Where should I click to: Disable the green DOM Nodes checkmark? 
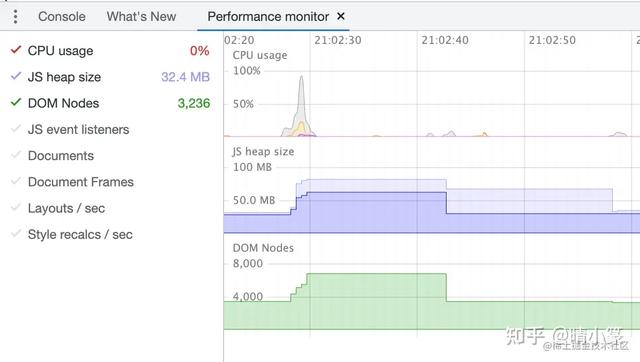pos(16,102)
